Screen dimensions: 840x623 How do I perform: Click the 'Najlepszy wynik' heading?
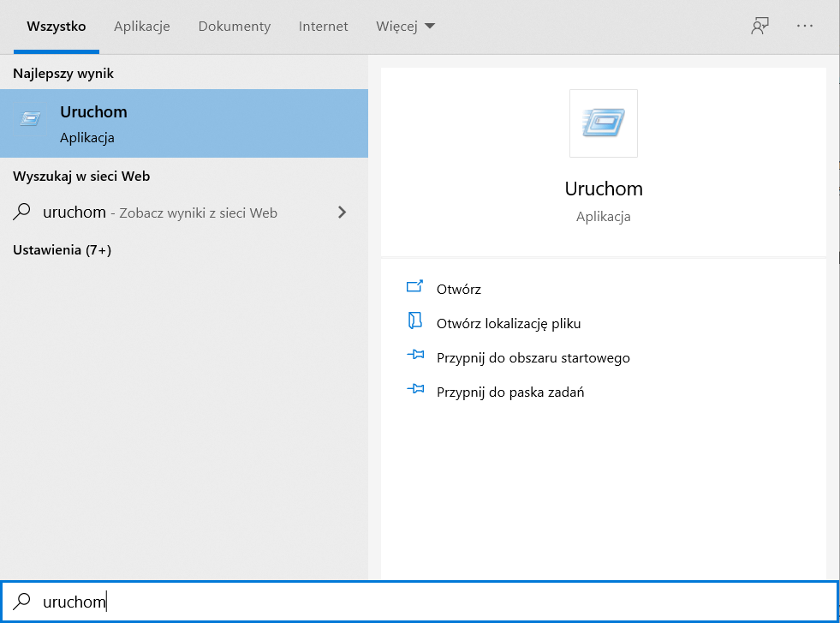point(63,74)
